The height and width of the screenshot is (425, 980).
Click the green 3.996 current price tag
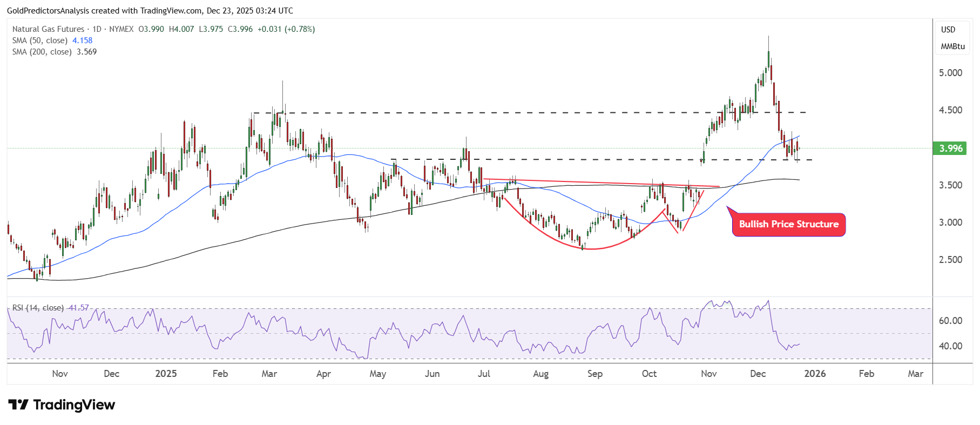(951, 149)
